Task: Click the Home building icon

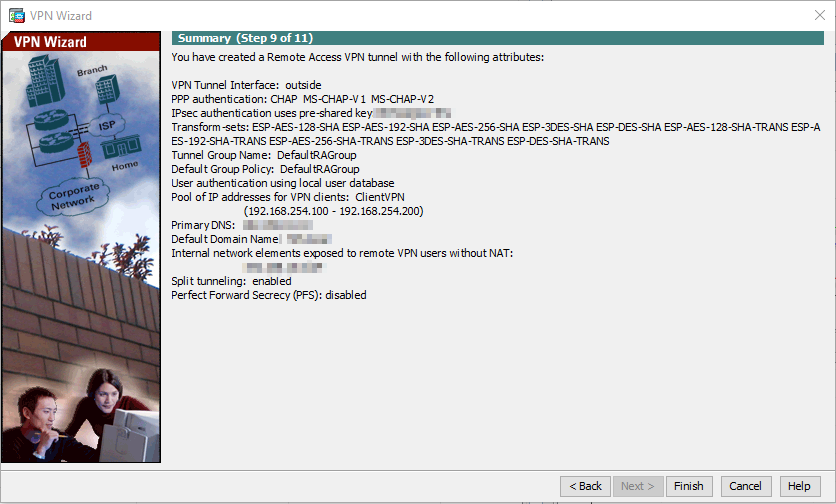Action: click(121, 146)
